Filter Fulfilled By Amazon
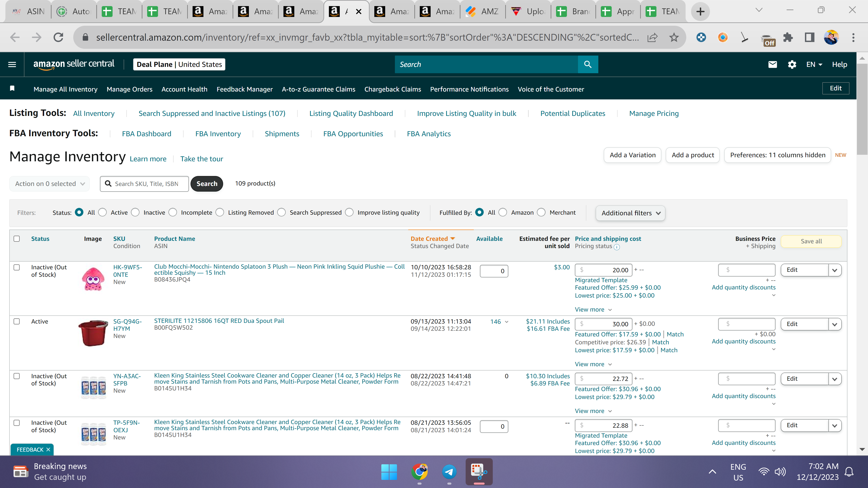This screenshot has width=868, height=488. pyautogui.click(x=503, y=213)
